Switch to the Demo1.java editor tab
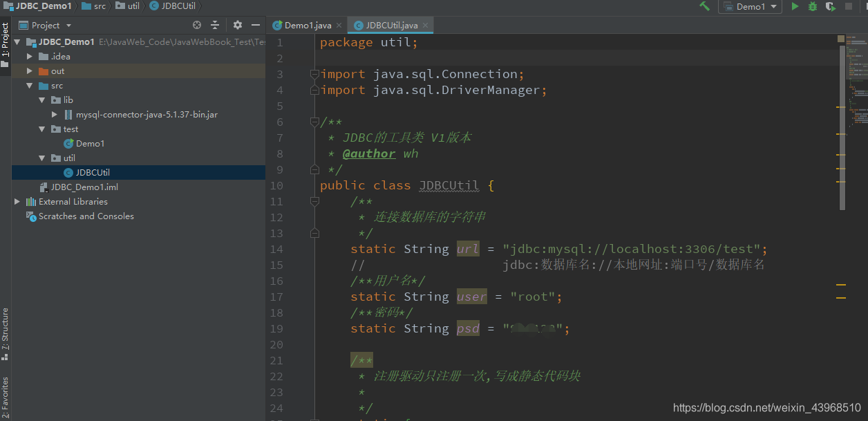The width and height of the screenshot is (868, 421). click(308, 26)
